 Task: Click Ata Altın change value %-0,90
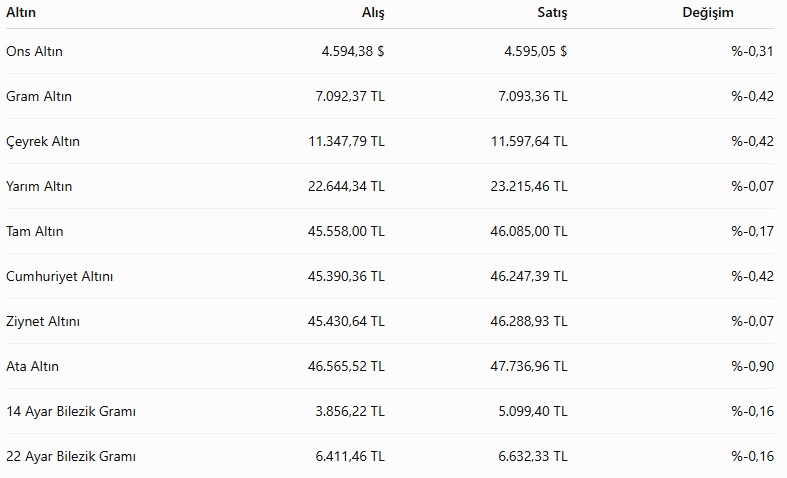(752, 367)
